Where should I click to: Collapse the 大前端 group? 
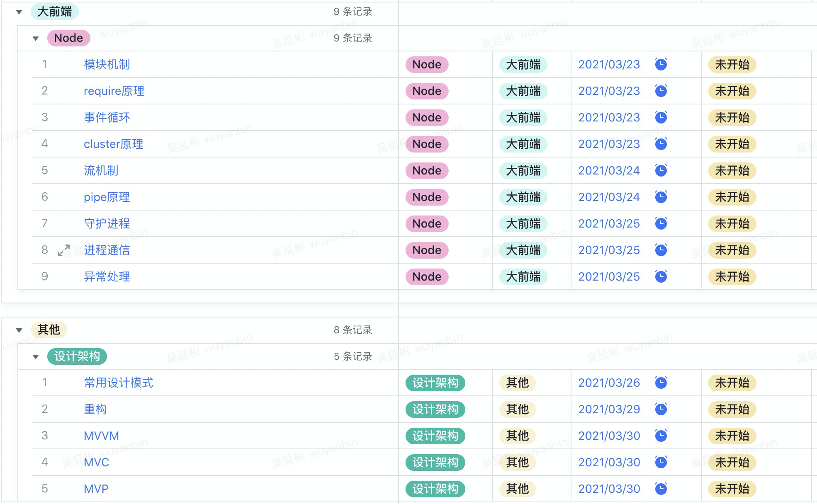(19, 12)
